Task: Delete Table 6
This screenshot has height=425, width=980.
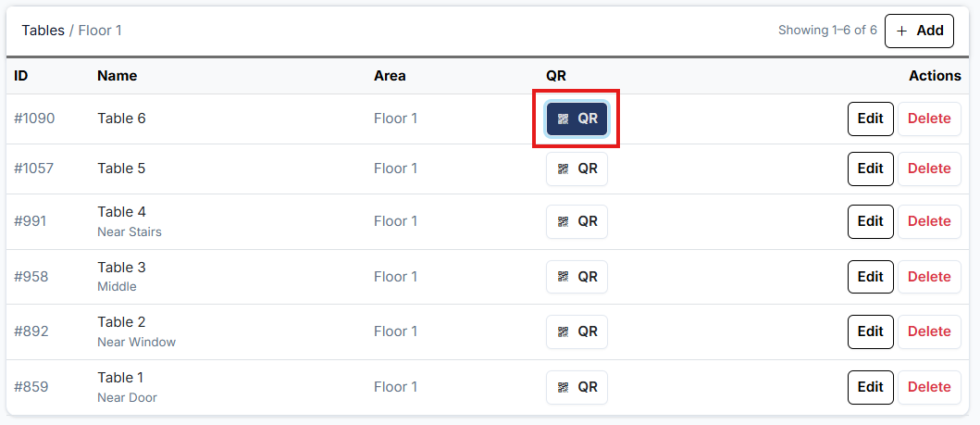Action: tap(929, 119)
